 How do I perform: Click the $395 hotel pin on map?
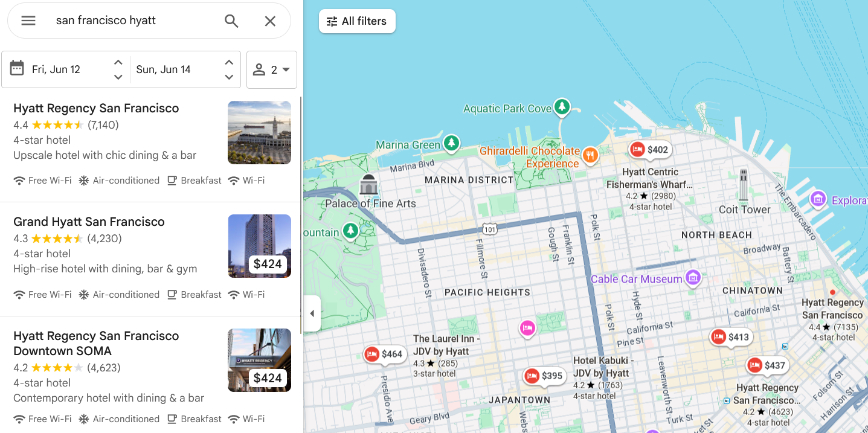[x=544, y=376]
